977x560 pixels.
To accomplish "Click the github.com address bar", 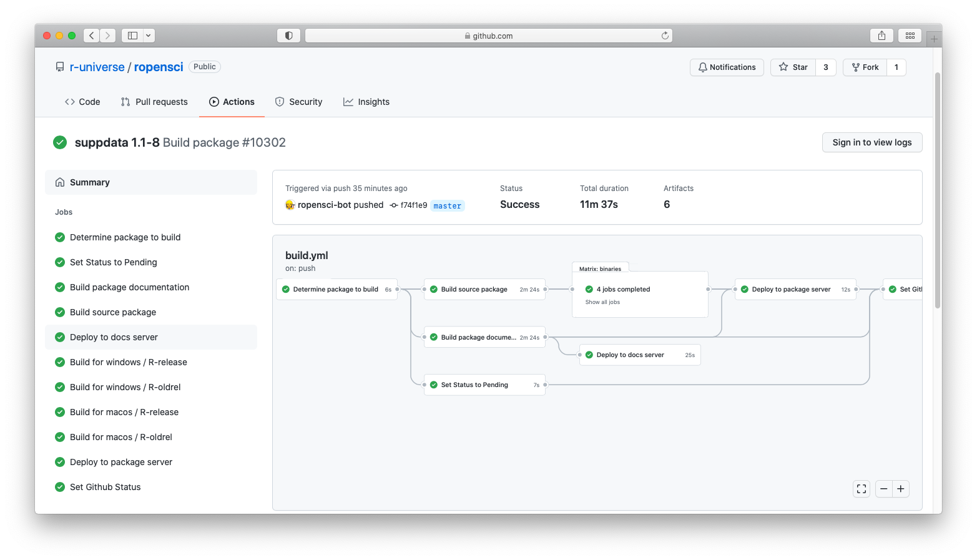I will click(x=488, y=36).
